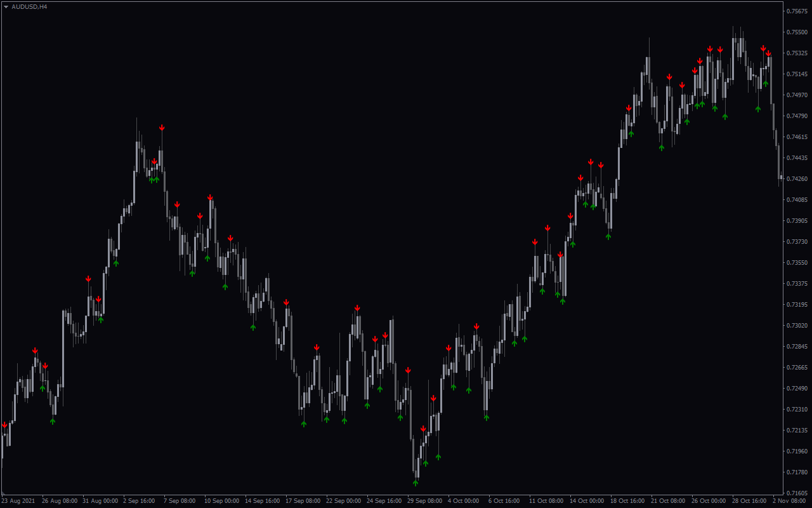Select the 0.73195 price axis label
812x508 pixels.
coord(797,304)
